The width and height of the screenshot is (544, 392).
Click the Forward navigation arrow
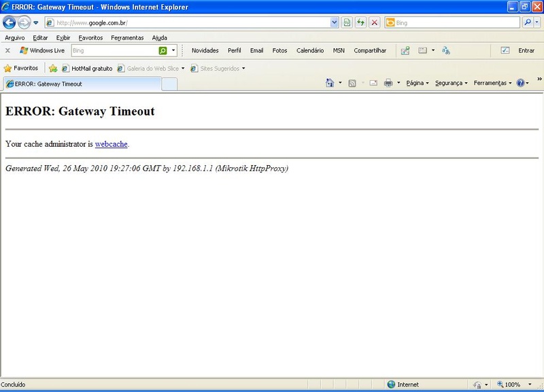pyautogui.click(x=24, y=23)
